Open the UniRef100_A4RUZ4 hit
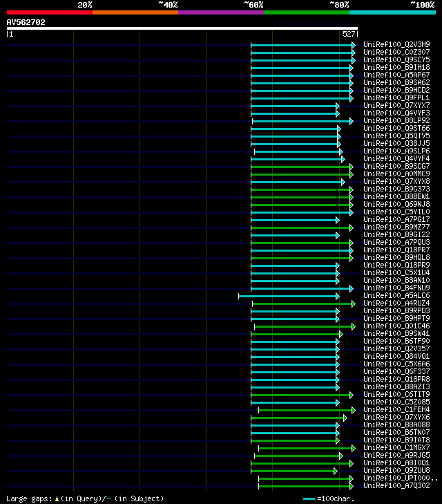The width and height of the screenshot is (442, 504). [x=396, y=303]
